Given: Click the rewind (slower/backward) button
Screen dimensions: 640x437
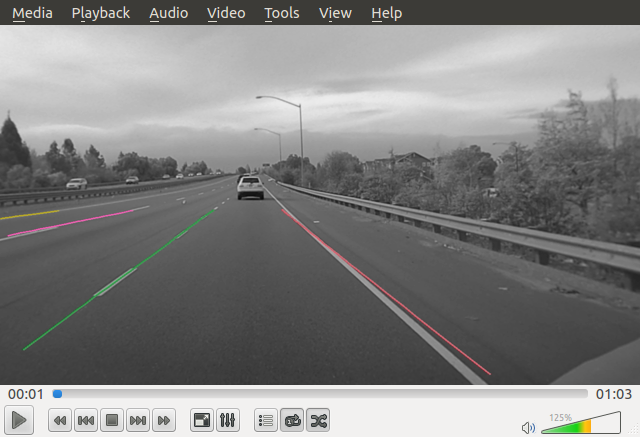Looking at the screenshot, I should pyautogui.click(x=60, y=420).
